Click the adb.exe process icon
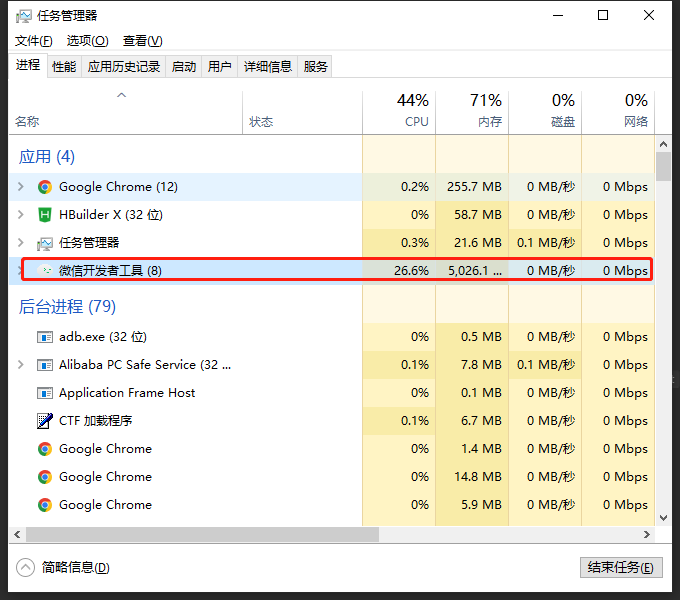 click(45, 337)
